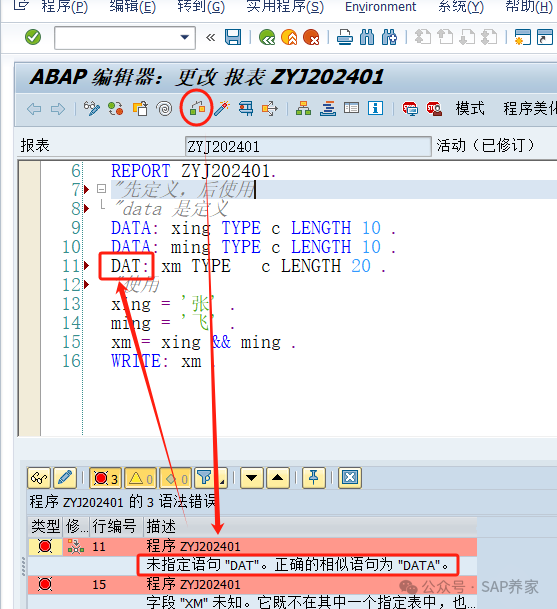This screenshot has width=557, height=609.
Task: Click the red Cancel icon
Action: pos(311,38)
